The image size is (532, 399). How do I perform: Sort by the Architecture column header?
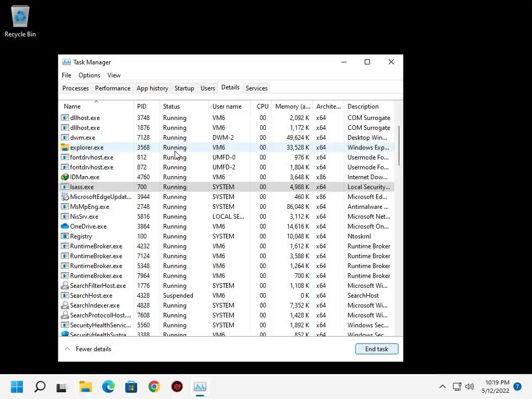[x=328, y=106]
